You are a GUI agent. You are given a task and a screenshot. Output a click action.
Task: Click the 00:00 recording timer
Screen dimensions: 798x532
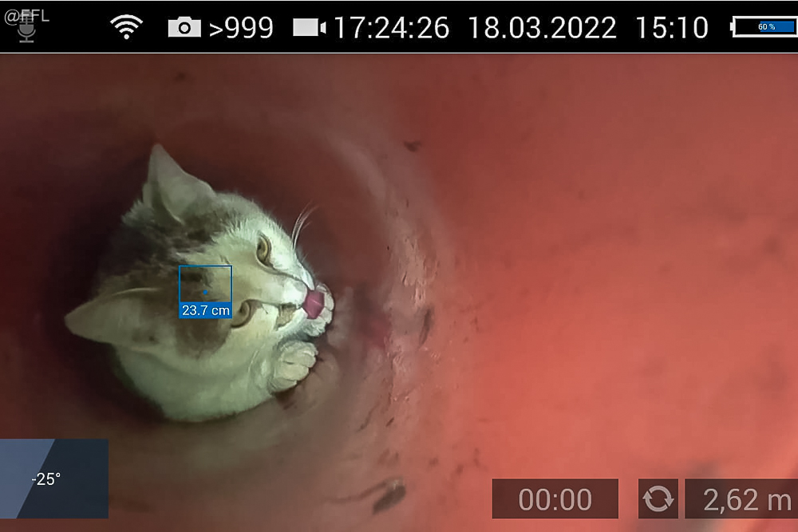[x=555, y=499]
